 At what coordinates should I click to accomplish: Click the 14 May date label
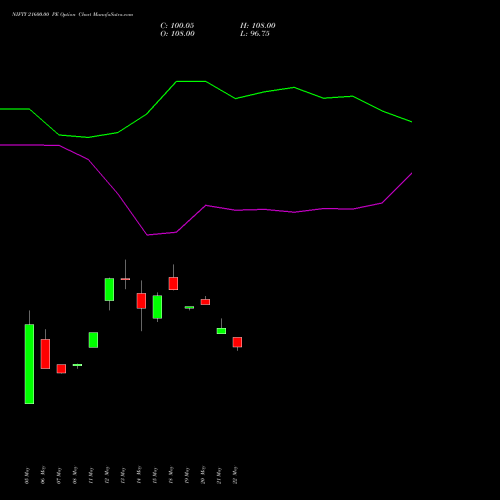click(x=139, y=475)
